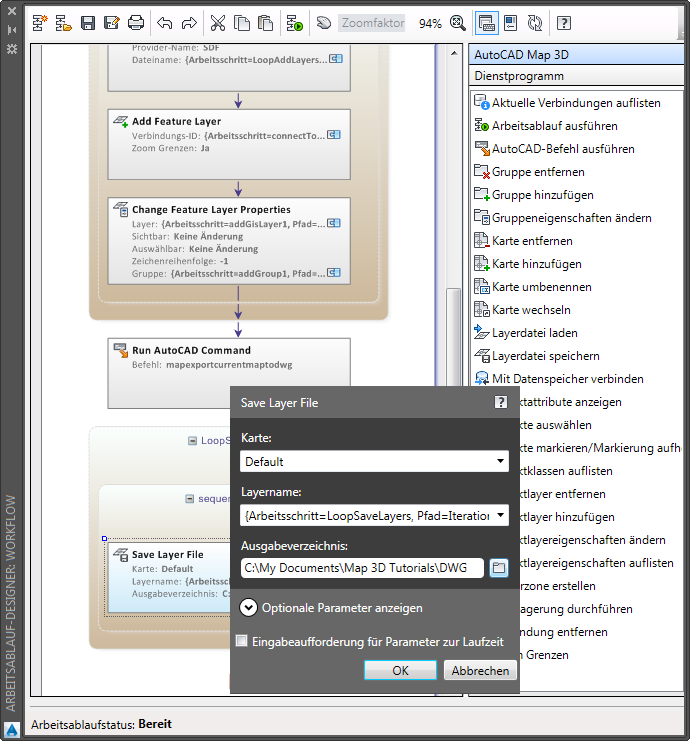Select the AutoCAD Map 3D panel header

click(576, 55)
